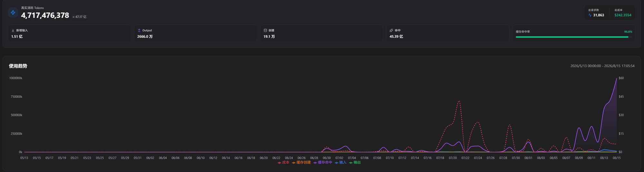Click the 07/28 x-axis date label

point(503,158)
